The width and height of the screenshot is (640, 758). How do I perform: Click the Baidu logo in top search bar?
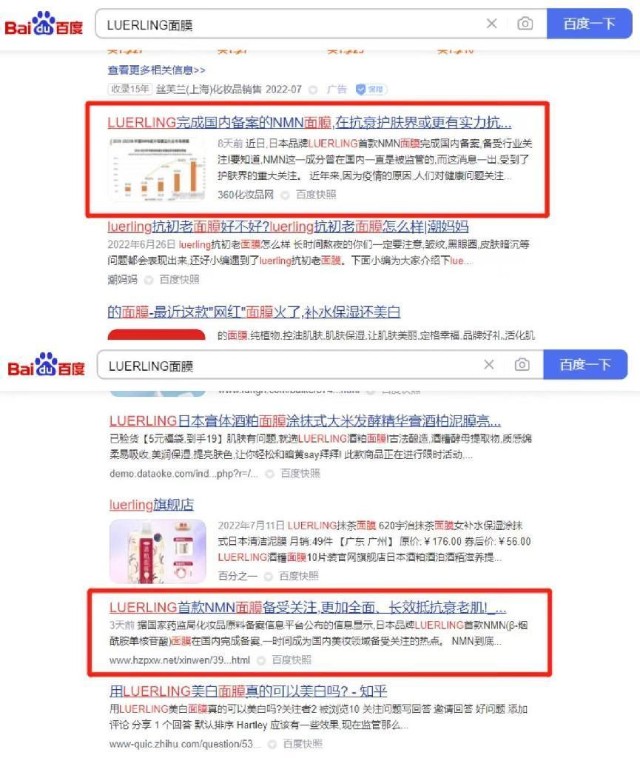click(44, 24)
